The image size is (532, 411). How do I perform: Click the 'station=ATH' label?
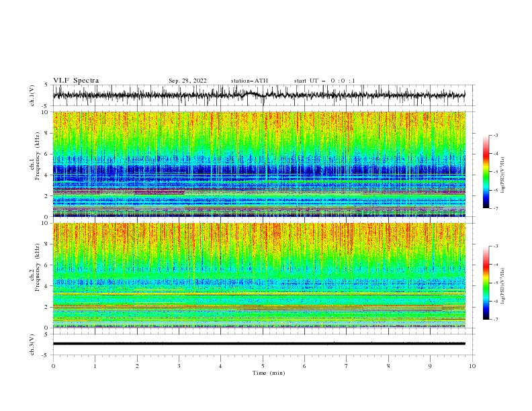coord(249,81)
